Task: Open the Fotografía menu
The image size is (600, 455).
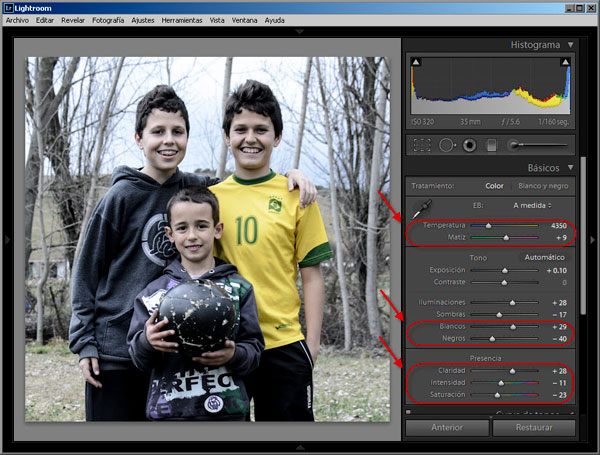Action: [x=108, y=20]
